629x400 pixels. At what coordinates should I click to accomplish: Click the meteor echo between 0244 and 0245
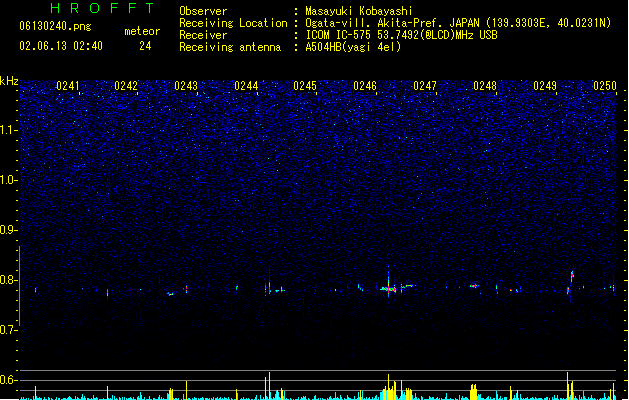[x=268, y=288]
